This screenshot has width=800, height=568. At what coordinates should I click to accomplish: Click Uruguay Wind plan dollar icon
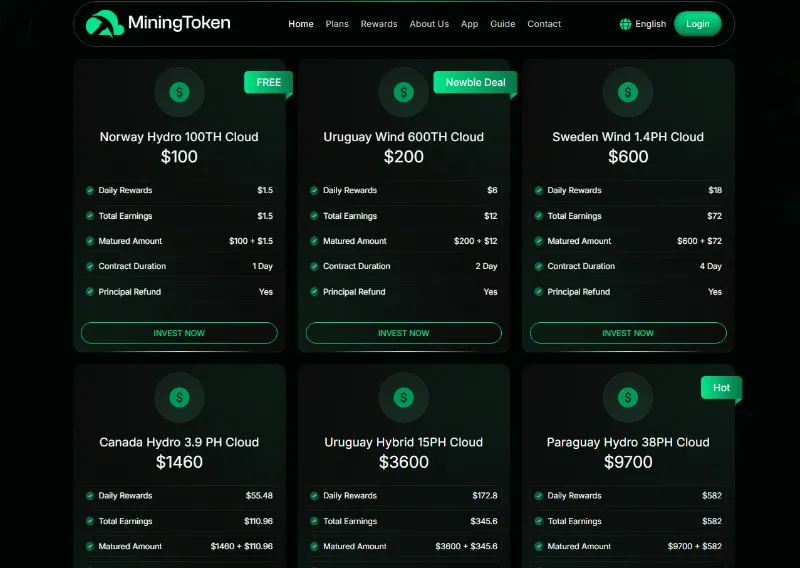[x=403, y=93]
